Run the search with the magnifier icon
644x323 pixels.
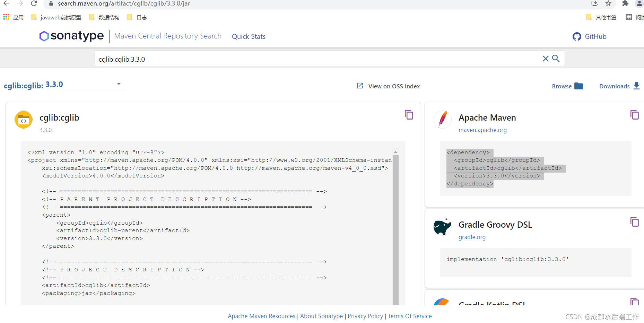click(556, 58)
